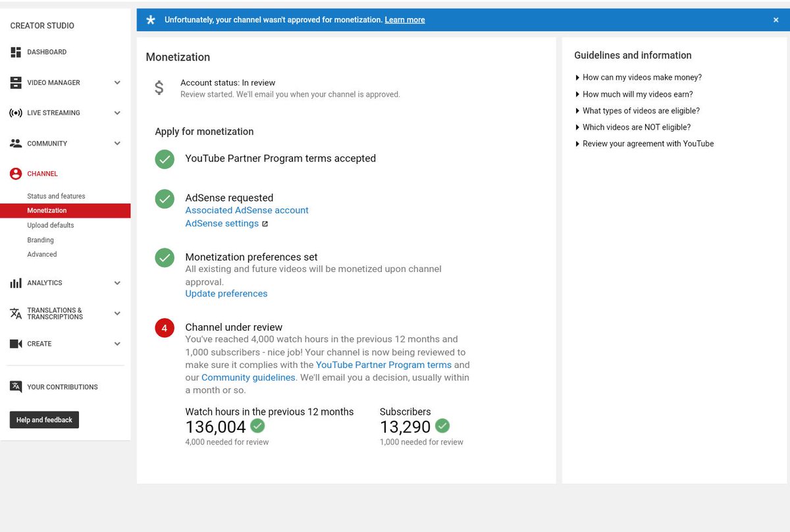
Task: Expand 'Review your agreement with YouTube'
Action: click(645, 144)
